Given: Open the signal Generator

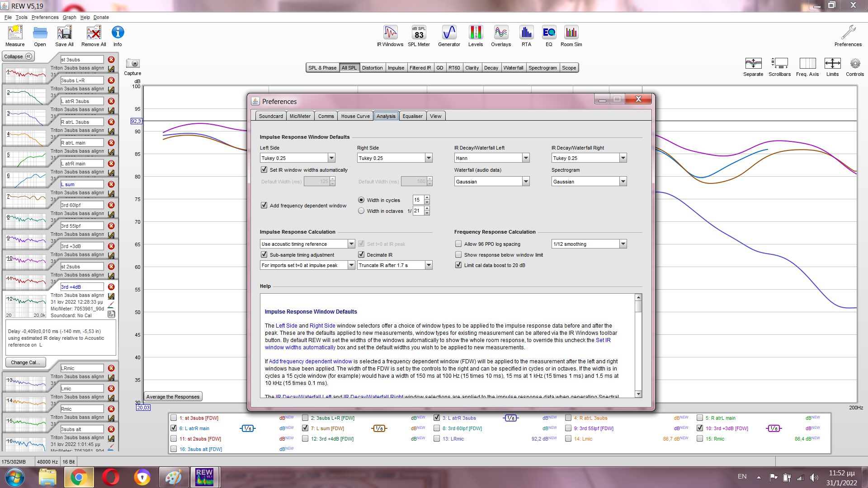Looking at the screenshot, I should 449,36.
